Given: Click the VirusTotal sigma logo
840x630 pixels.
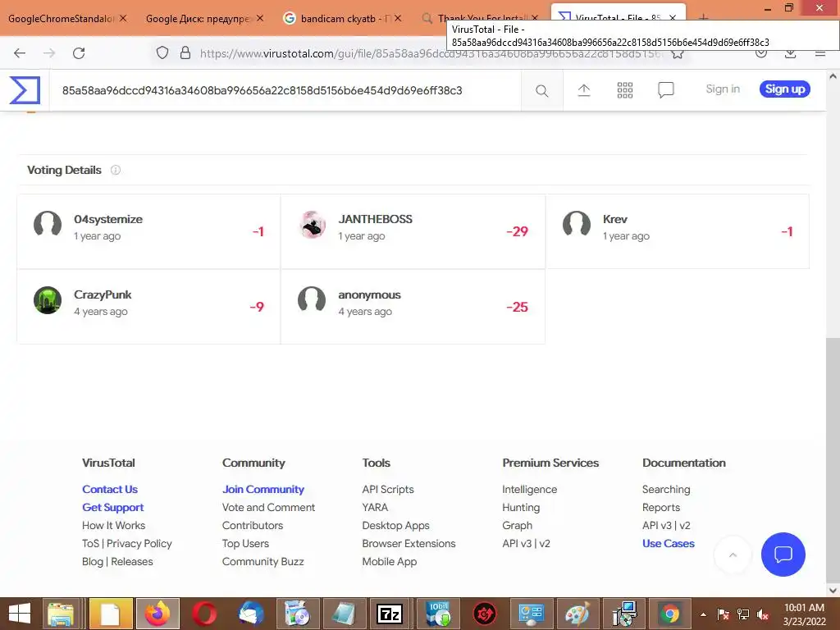Looking at the screenshot, I should click(x=25, y=90).
